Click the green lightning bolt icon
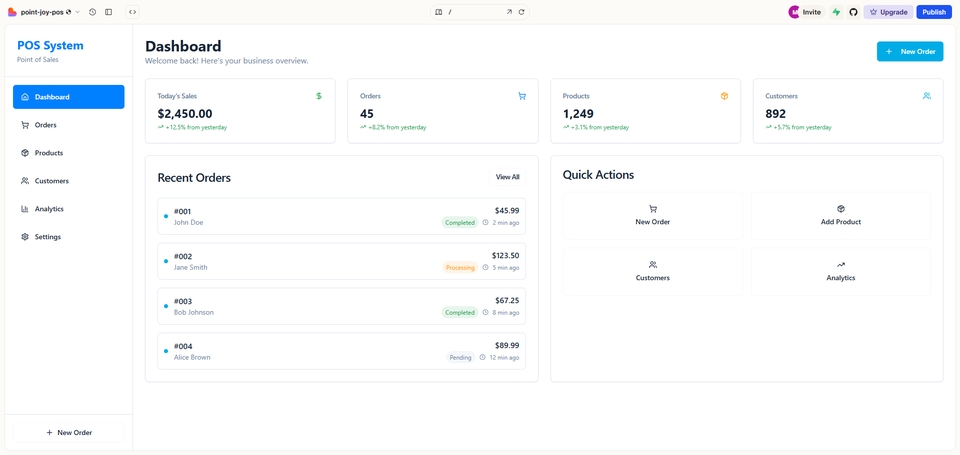Viewport: 960px width, 455px height. click(836, 12)
